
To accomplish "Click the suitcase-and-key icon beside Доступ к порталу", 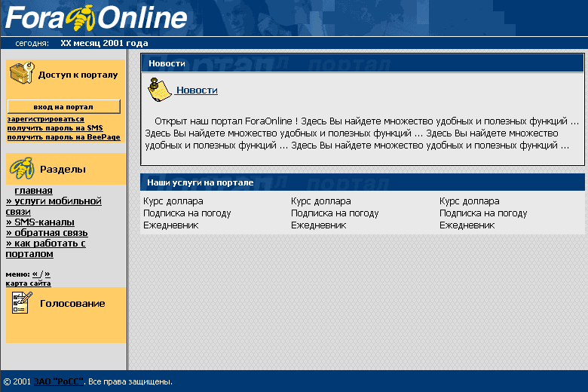I will pyautogui.click(x=22, y=73).
